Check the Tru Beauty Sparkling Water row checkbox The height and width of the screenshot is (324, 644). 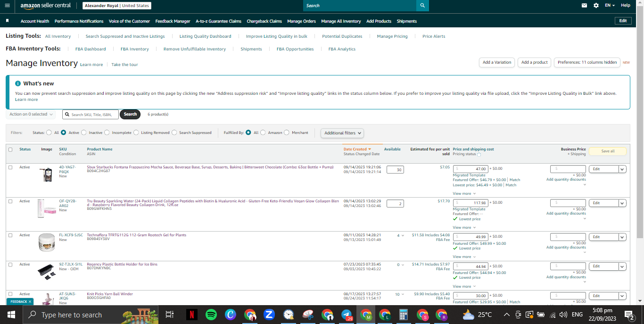point(10,201)
